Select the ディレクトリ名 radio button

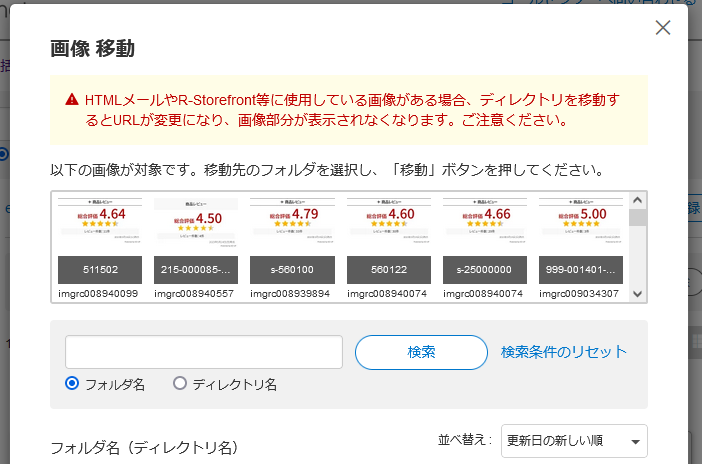pos(180,383)
